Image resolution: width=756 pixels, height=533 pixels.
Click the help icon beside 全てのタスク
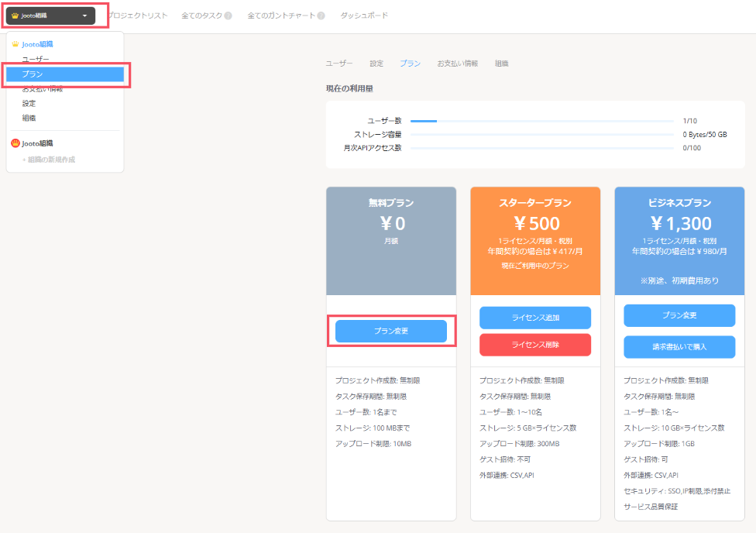[x=228, y=16]
